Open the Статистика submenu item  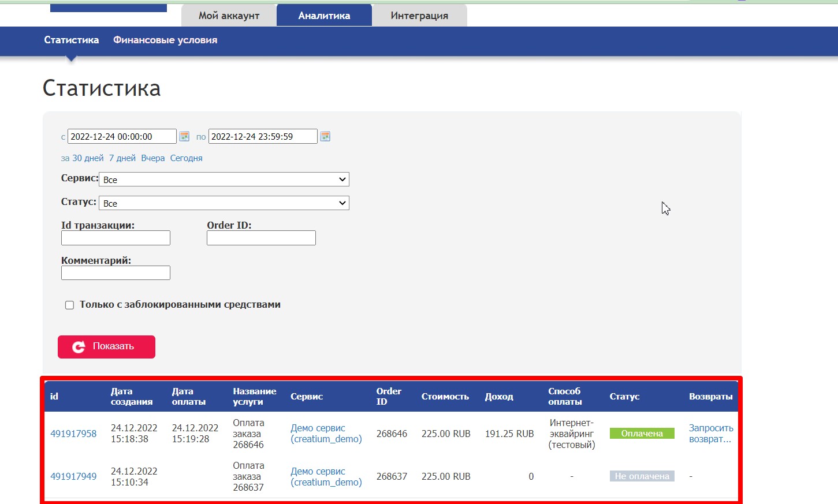72,40
